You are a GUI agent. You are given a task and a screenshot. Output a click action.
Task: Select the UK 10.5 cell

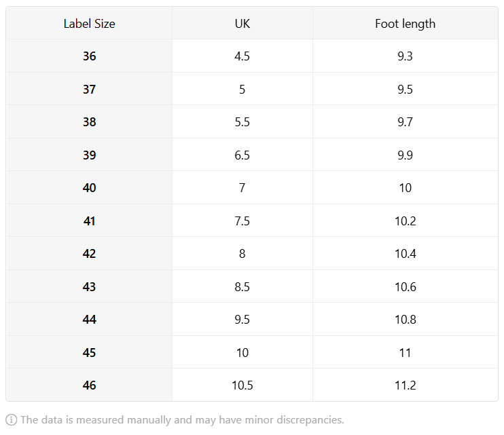tap(242, 385)
